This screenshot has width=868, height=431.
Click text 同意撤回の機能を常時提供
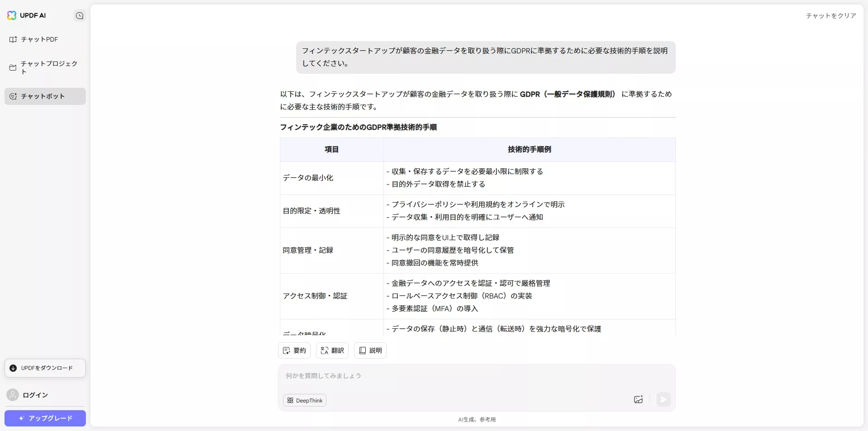[x=434, y=263]
